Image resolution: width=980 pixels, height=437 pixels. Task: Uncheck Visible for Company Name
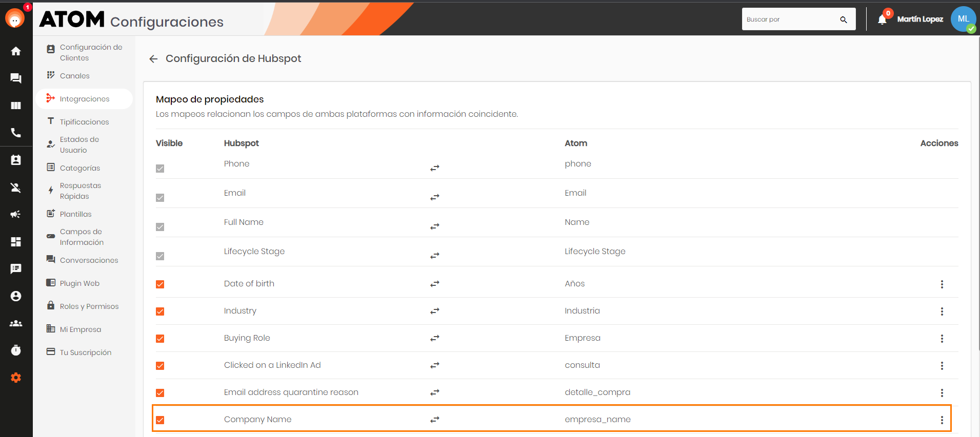(x=160, y=420)
